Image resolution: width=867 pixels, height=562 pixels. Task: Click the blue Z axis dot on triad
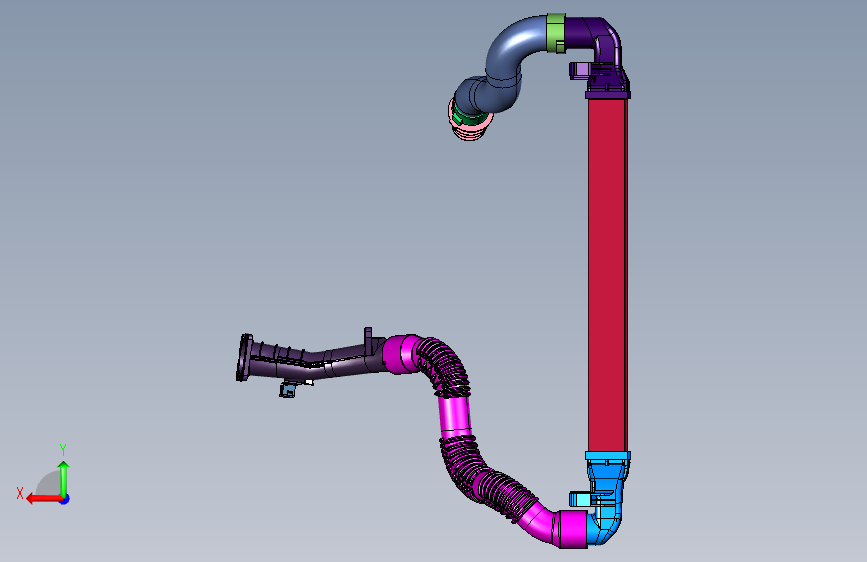[65, 499]
